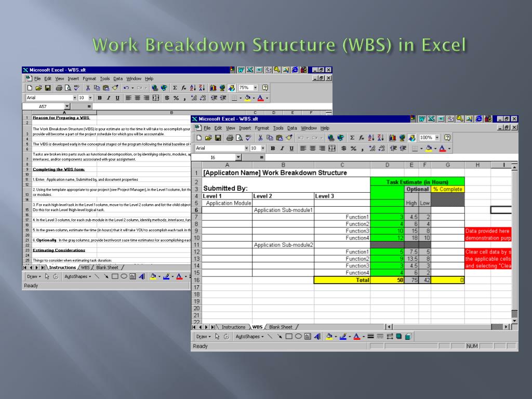Screen dimensions: 532x399
Task: Open Name Box dropdown beside I6 in front window
Action: coord(238,157)
